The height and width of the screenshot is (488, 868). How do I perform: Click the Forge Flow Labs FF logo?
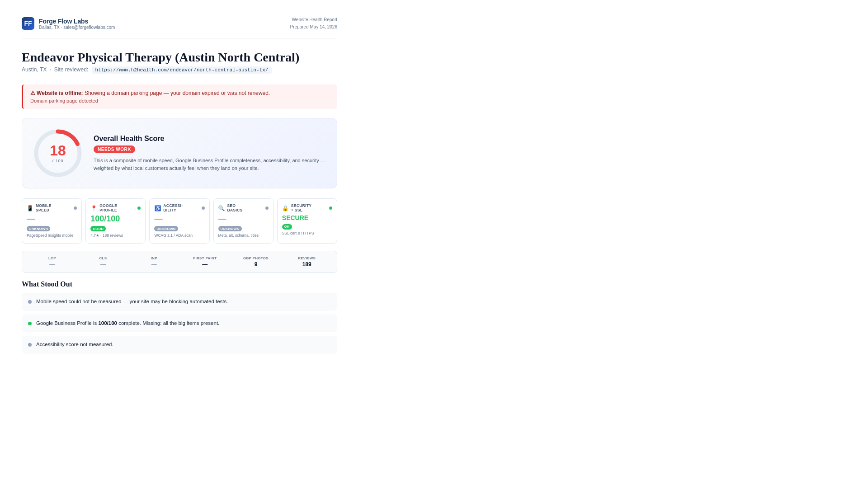pyautogui.click(x=28, y=23)
